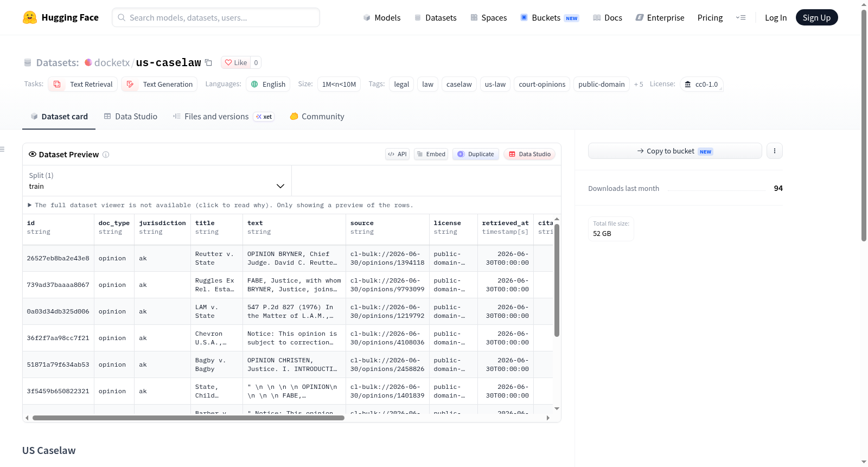The height and width of the screenshot is (467, 868).
Task: Click the API button in Dataset Preview
Action: (x=397, y=154)
